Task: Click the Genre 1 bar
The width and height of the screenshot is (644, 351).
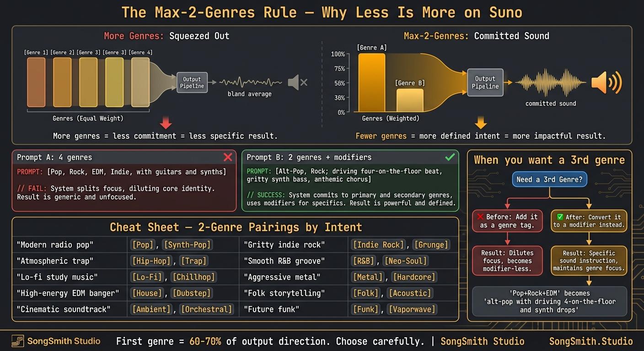Action: click(36, 82)
